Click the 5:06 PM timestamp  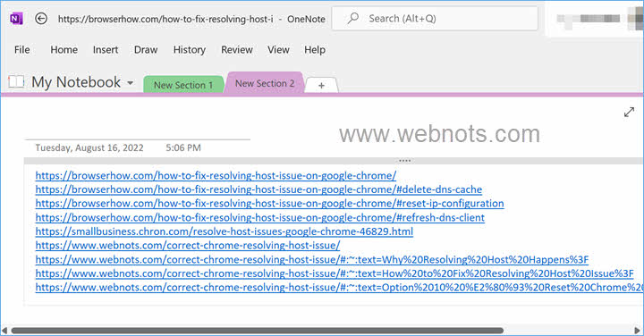183,147
